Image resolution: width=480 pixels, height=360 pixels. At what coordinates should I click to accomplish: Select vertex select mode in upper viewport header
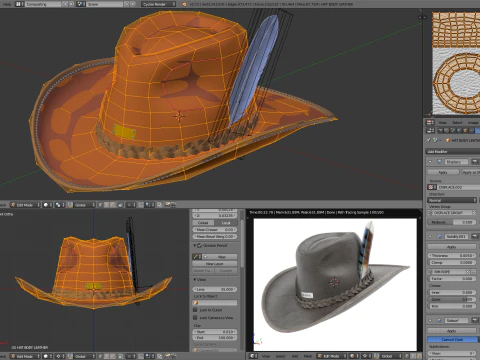coord(100,205)
